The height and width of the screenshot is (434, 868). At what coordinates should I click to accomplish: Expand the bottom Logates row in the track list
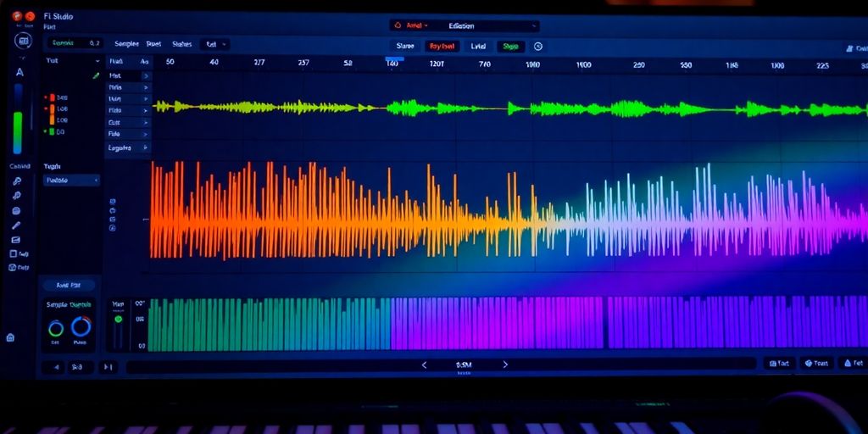(146, 147)
